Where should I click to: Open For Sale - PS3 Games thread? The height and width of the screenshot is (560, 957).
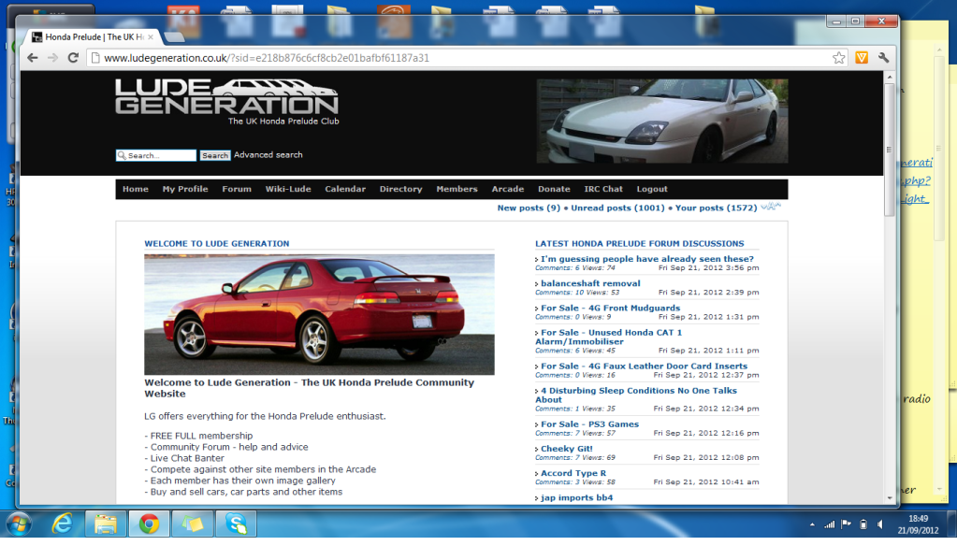click(589, 424)
